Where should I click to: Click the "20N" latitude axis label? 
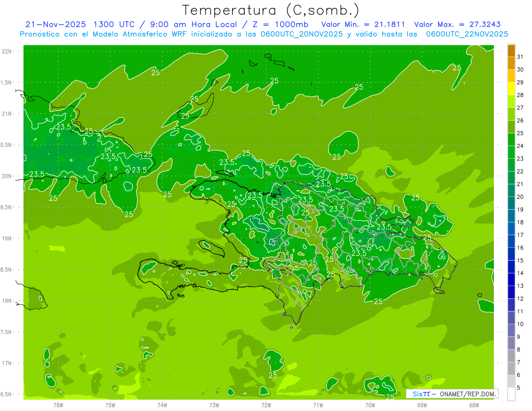pos(6,176)
